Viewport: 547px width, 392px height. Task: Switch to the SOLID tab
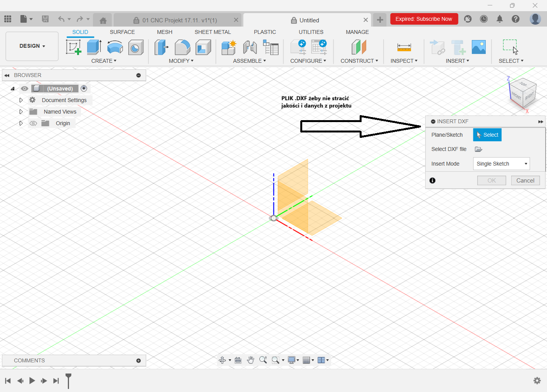80,32
